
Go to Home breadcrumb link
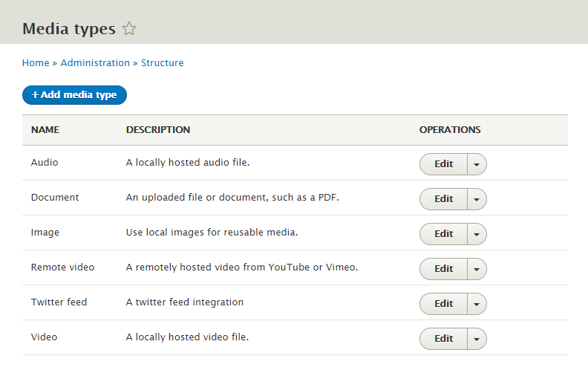coord(36,62)
